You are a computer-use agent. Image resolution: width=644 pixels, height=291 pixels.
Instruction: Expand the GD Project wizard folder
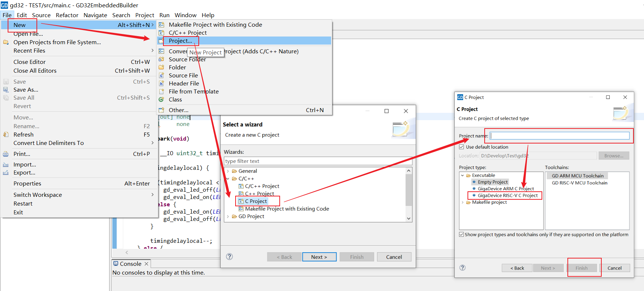(228, 216)
